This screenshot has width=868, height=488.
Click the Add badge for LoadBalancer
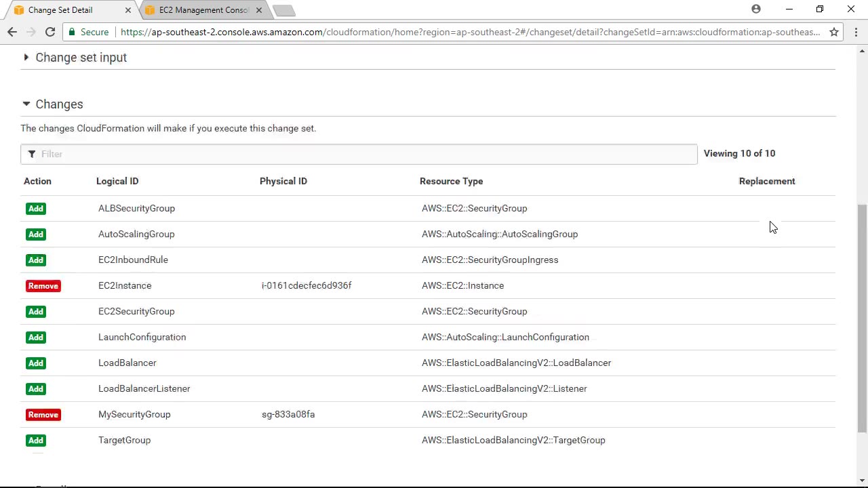36,363
